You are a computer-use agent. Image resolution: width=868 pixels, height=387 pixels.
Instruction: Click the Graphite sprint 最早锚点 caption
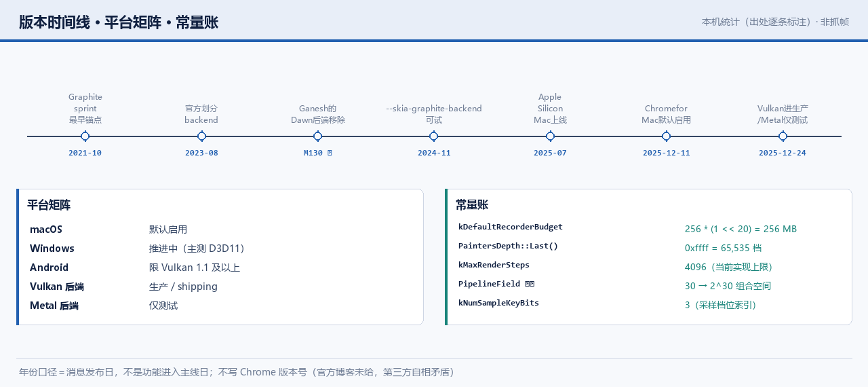pos(85,108)
